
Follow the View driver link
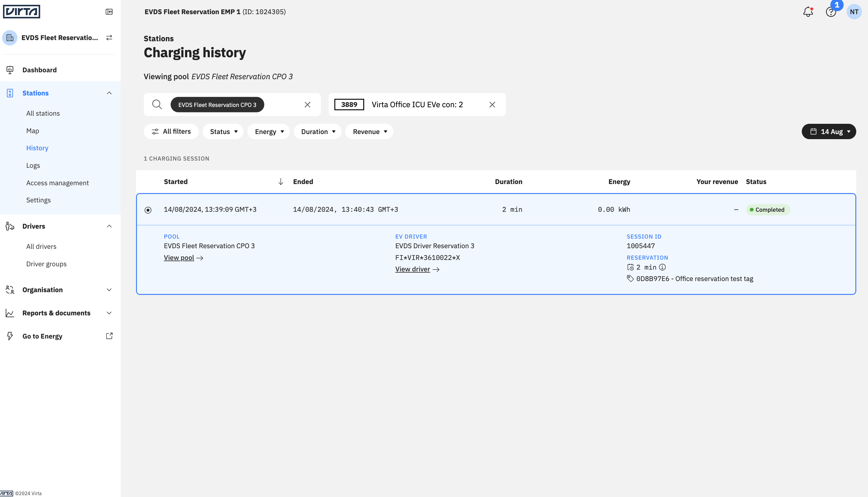point(412,269)
